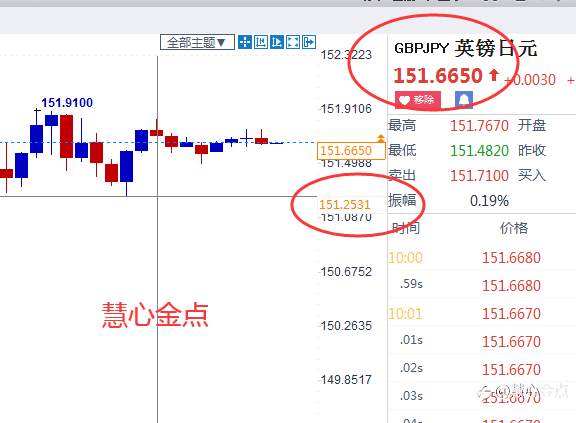Click the 151.2531 crosshair price label
576x423 pixels.
[345, 205]
